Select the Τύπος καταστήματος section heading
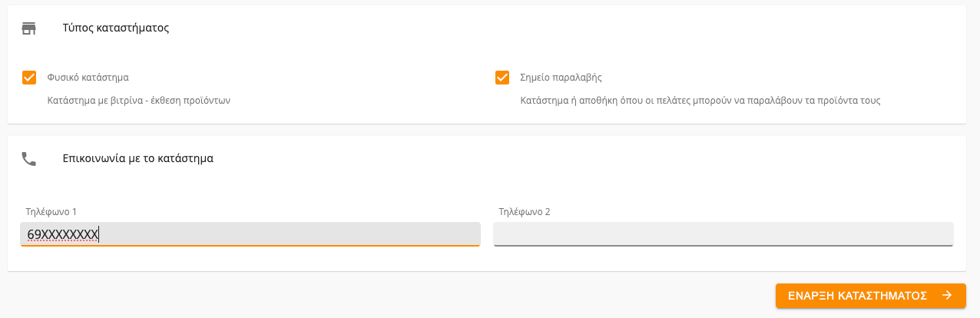Screen dimensions: 980x318 point(116,28)
